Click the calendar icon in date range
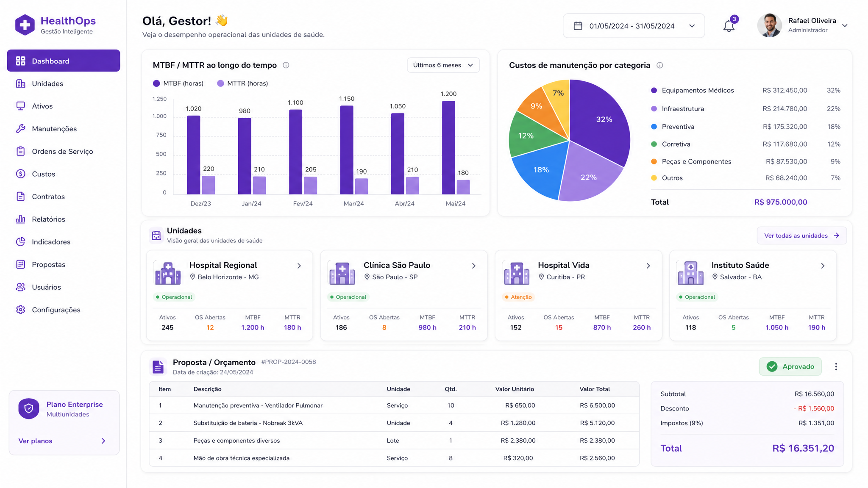868x488 pixels. pos(578,26)
